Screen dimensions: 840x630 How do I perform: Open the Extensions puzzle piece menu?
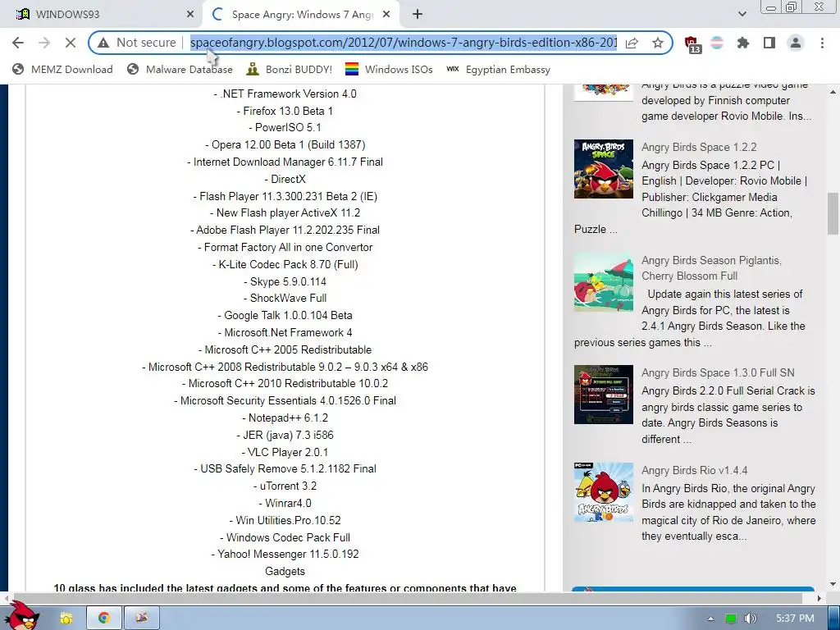[x=743, y=43]
